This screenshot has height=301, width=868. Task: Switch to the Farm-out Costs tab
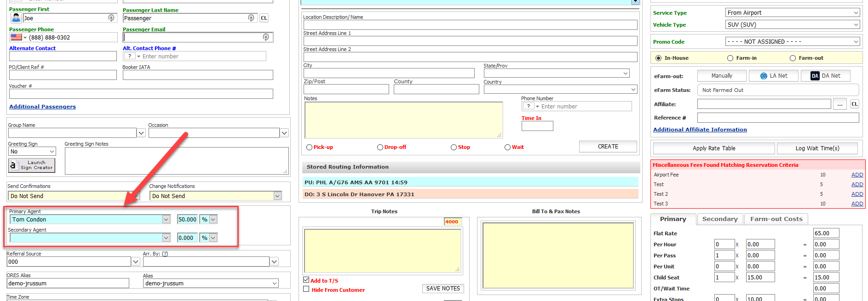[776, 219]
